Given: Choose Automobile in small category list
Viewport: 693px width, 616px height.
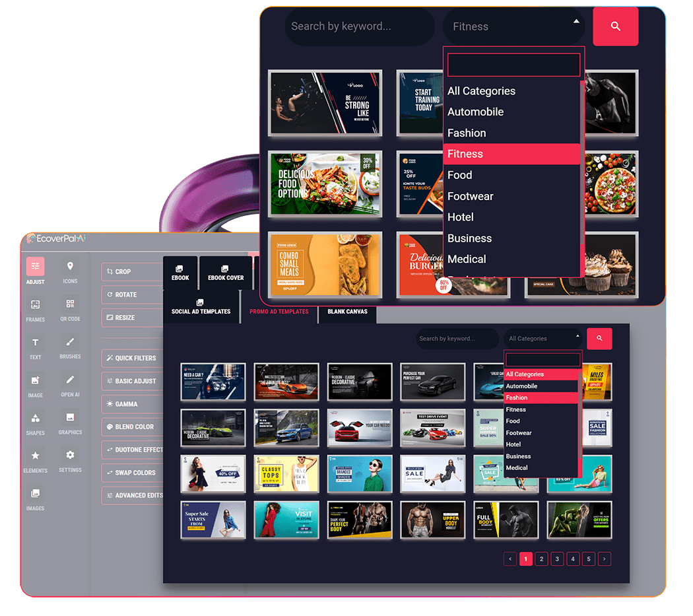Looking at the screenshot, I should click(541, 386).
